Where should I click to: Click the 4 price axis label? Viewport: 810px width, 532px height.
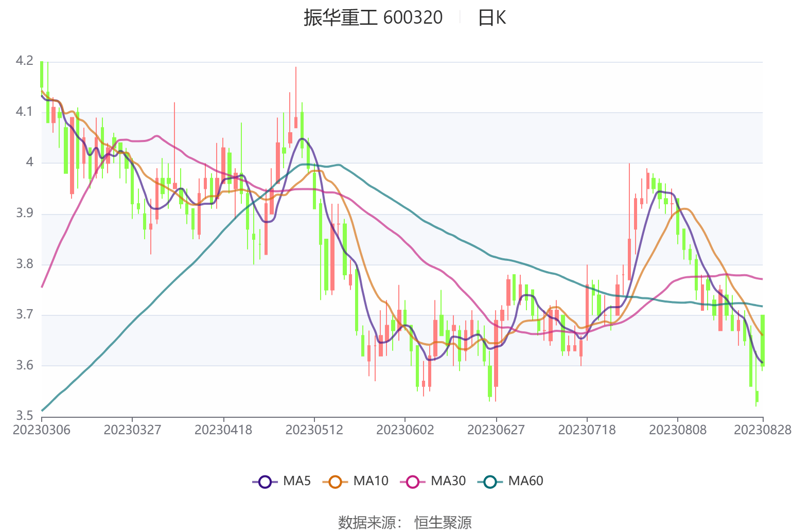(x=29, y=162)
